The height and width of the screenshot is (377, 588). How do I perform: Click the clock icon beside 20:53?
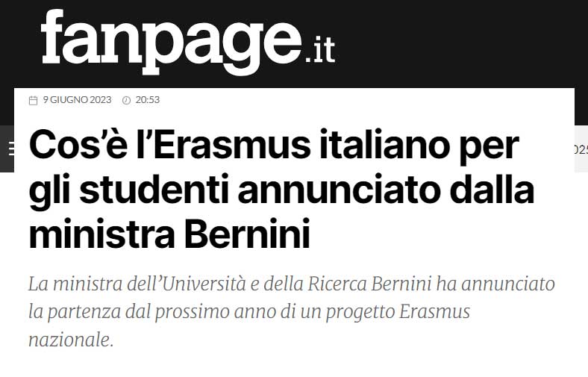click(126, 100)
